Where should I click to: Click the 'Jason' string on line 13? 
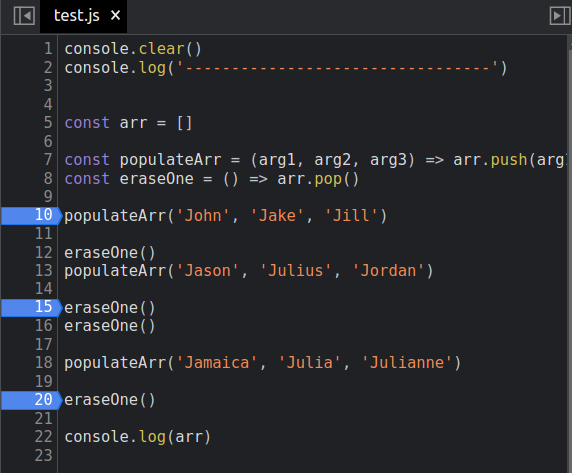[208, 271]
